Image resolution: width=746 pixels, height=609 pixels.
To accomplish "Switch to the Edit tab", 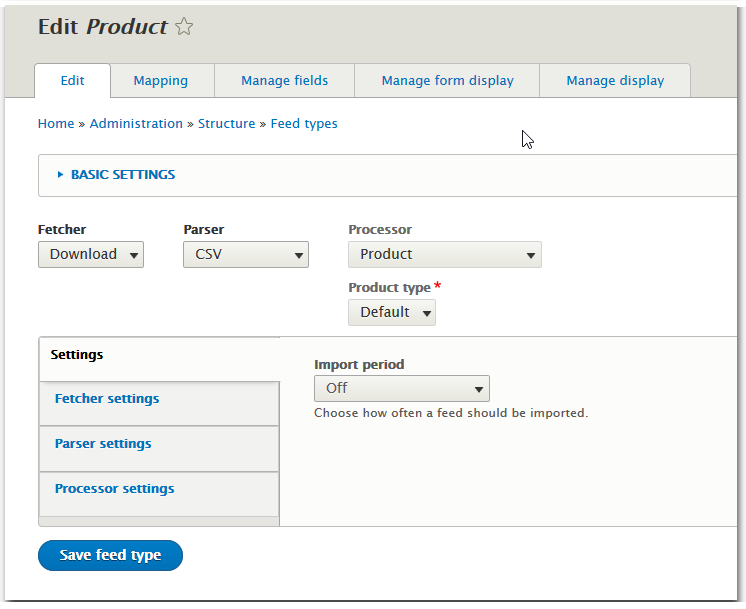I will click(72, 80).
